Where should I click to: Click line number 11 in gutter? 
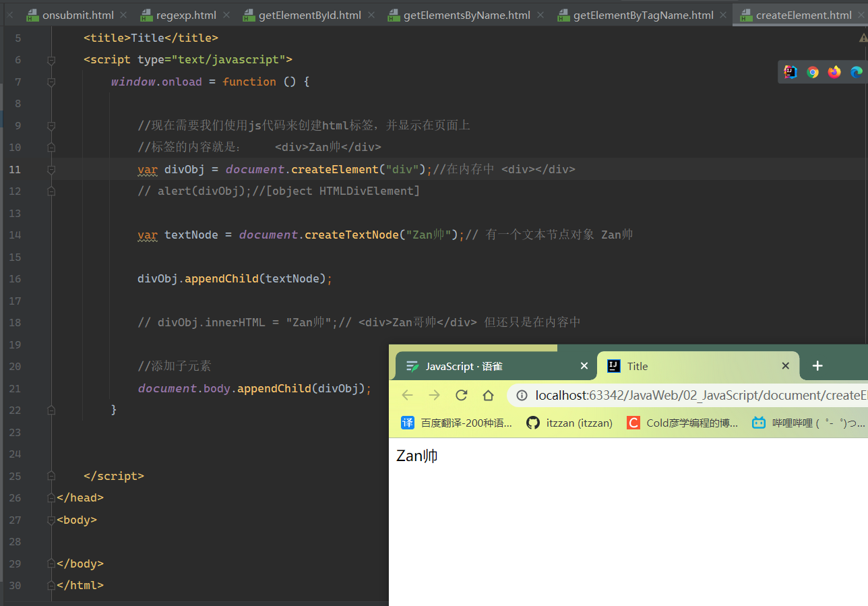coord(15,169)
